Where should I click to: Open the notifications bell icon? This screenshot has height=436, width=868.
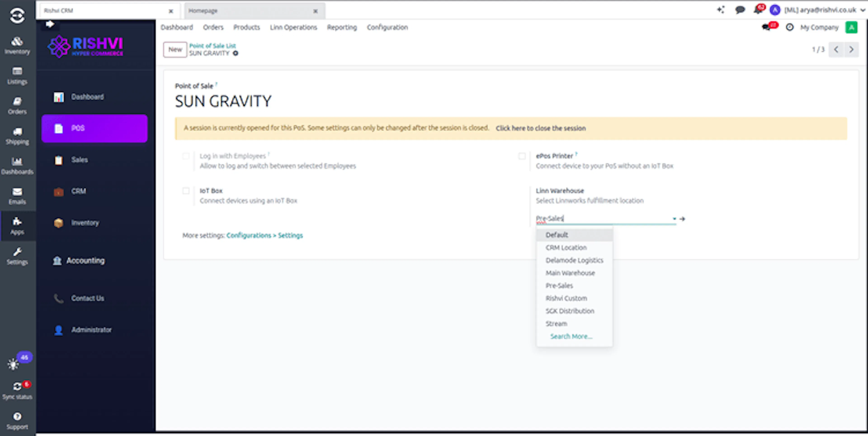coord(758,10)
